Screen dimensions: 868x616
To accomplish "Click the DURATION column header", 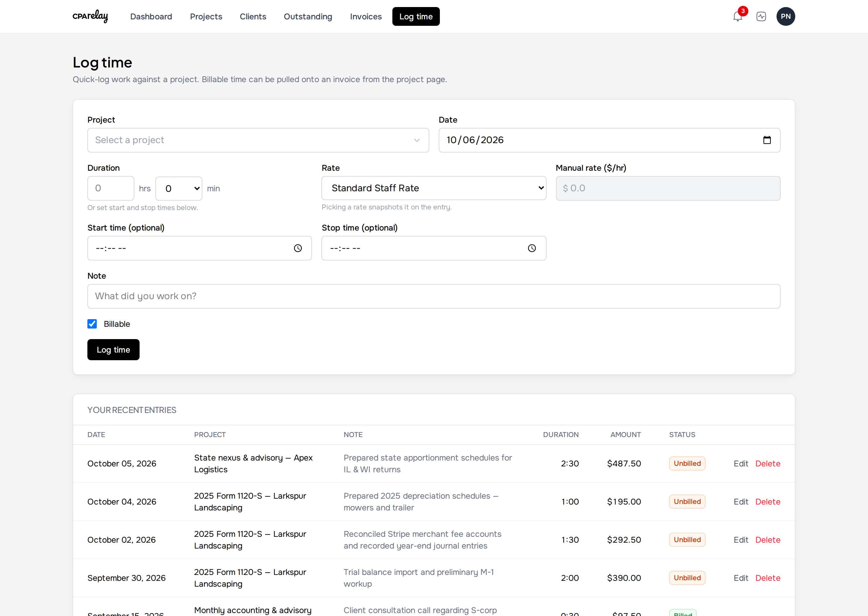I will tap(560, 435).
